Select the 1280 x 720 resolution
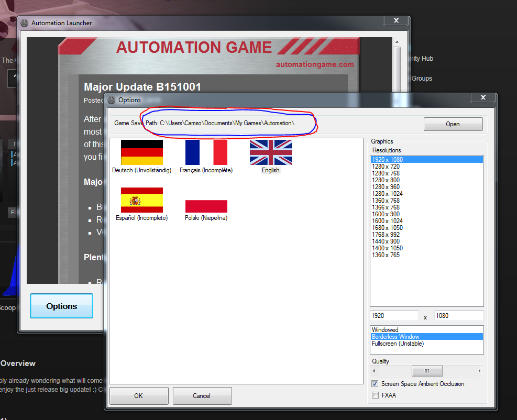 386,167
